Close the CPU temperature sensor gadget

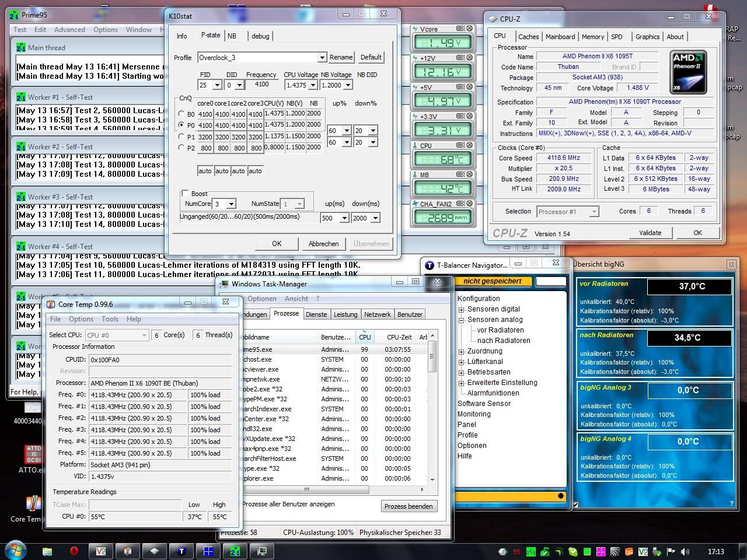(469, 145)
